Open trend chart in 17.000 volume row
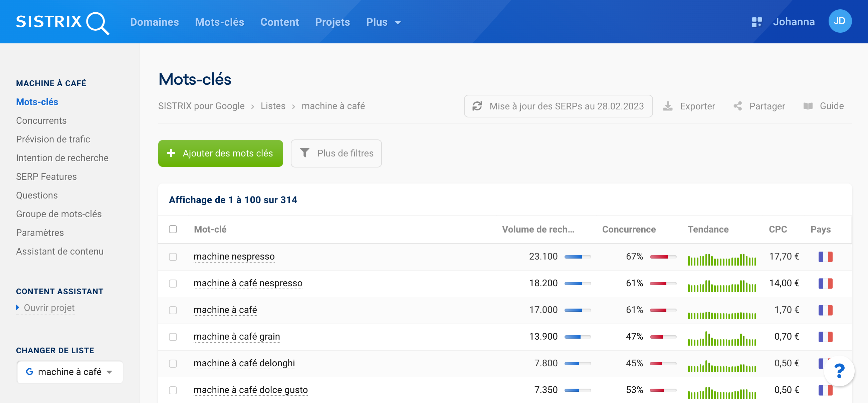The image size is (868, 403). (722, 316)
